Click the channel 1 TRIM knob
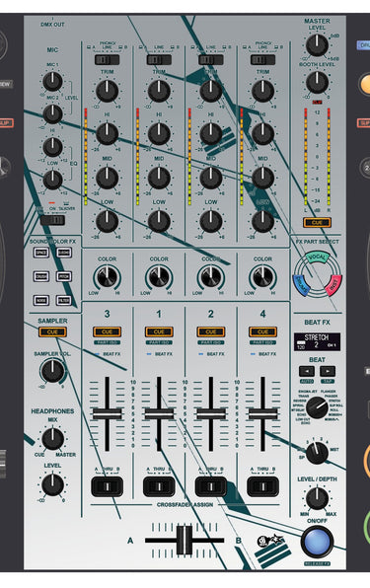This screenshot has height=588, width=370. point(159,91)
